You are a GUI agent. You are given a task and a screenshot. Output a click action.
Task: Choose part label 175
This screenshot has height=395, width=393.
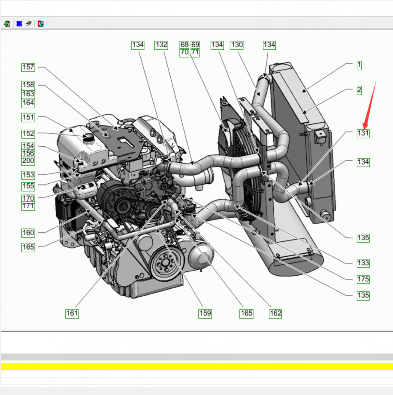click(363, 279)
